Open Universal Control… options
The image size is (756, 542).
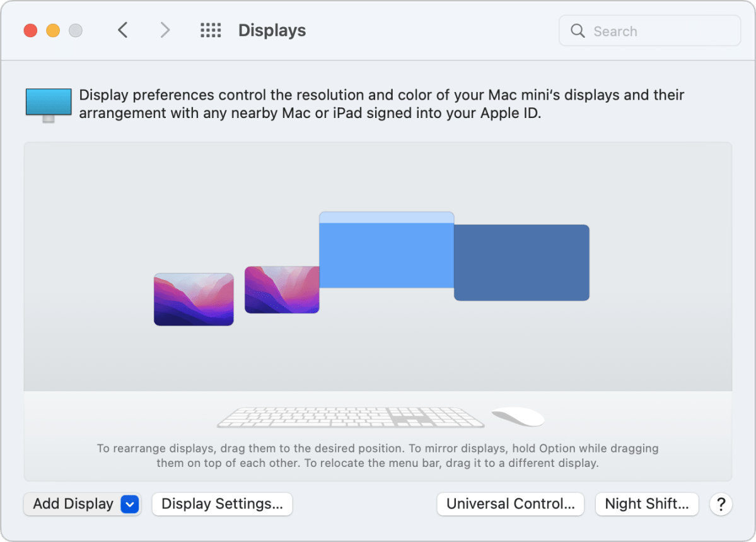pos(511,504)
